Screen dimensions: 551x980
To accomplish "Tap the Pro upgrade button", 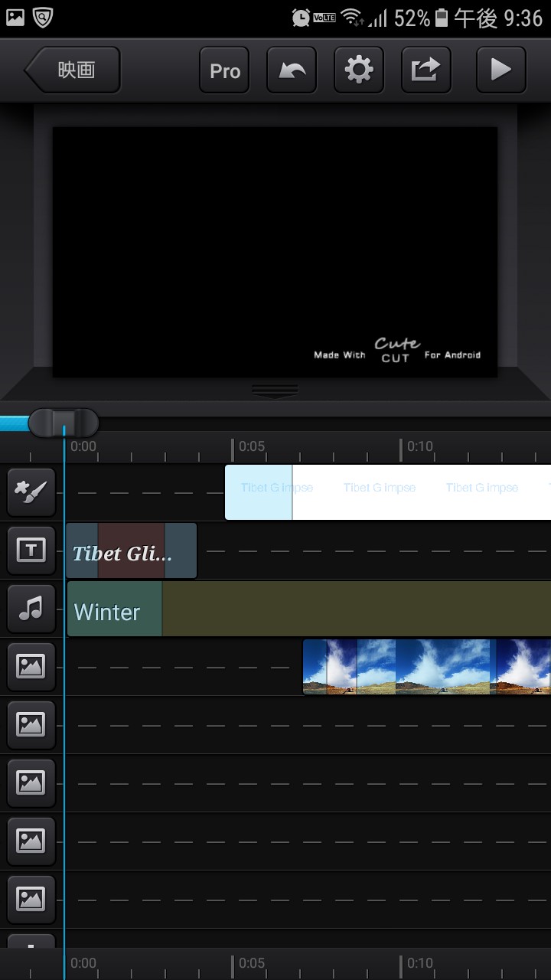I will coord(224,70).
